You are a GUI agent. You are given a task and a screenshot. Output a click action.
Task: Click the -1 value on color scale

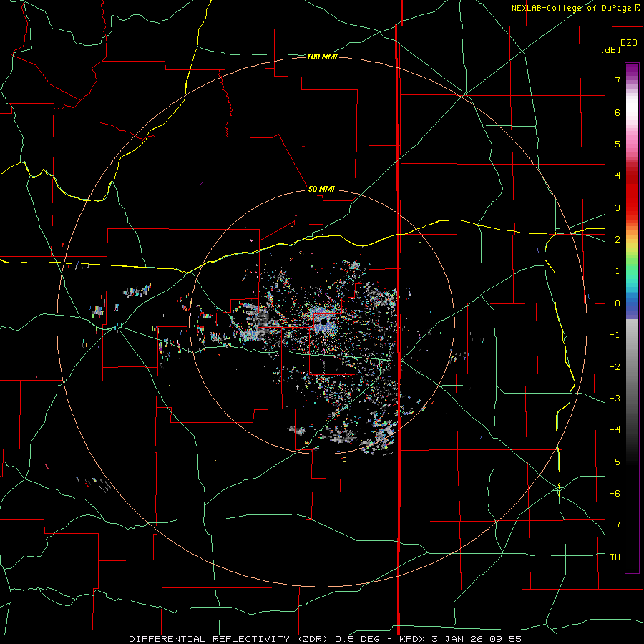615,335
